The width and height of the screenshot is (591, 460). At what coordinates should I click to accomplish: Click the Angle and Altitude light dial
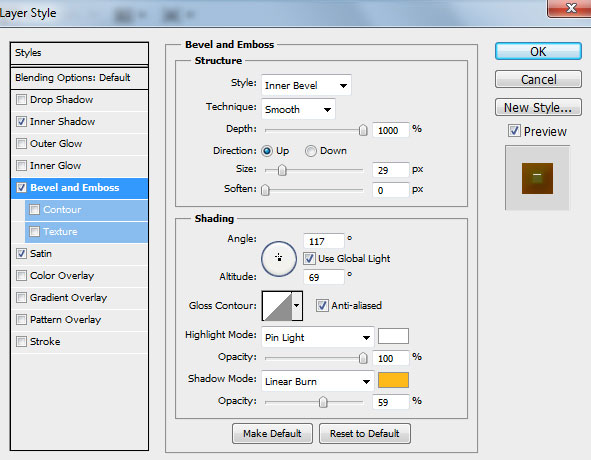point(279,259)
